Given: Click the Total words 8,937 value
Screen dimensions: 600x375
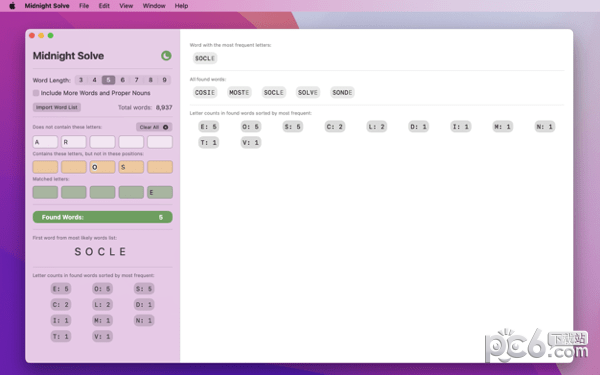Looking at the screenshot, I should (164, 108).
